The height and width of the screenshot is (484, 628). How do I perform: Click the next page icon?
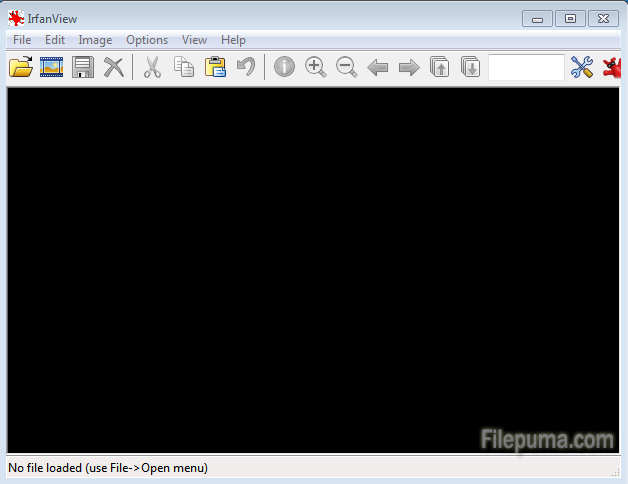coord(471,68)
